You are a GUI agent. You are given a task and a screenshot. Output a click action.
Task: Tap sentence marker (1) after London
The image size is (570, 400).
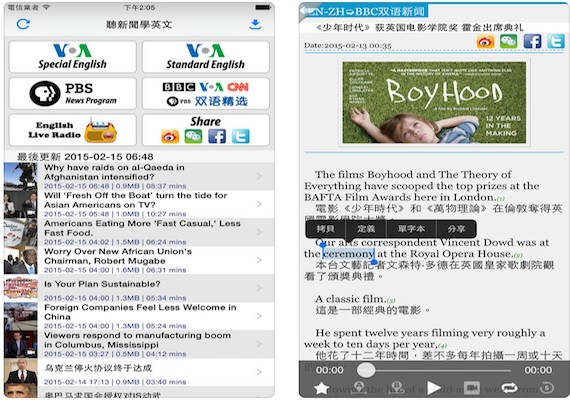point(501,199)
